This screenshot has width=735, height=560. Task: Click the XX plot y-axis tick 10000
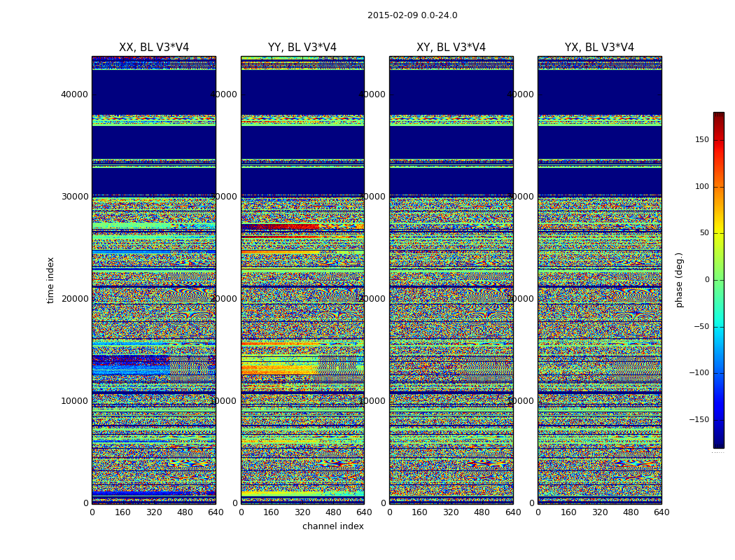[x=74, y=401]
